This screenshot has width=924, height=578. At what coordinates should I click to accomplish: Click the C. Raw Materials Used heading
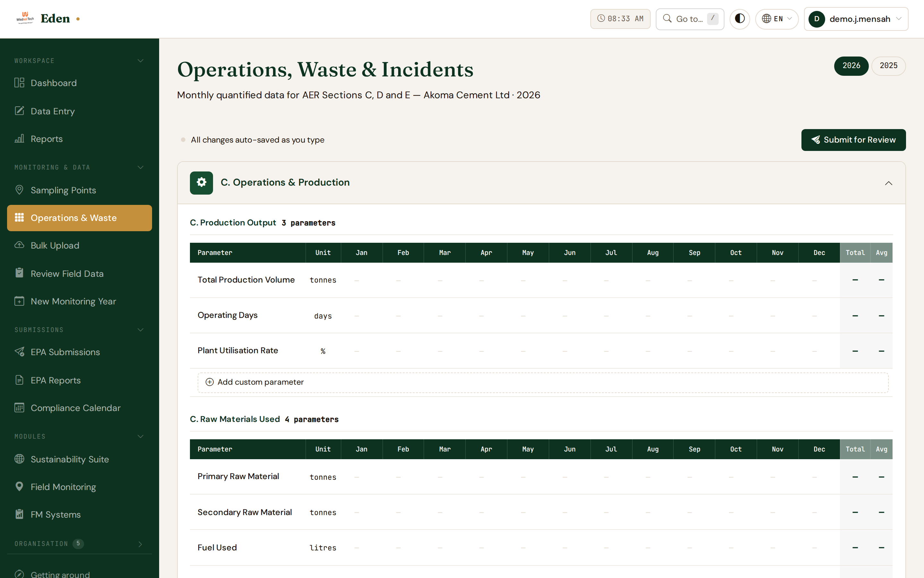(235, 419)
